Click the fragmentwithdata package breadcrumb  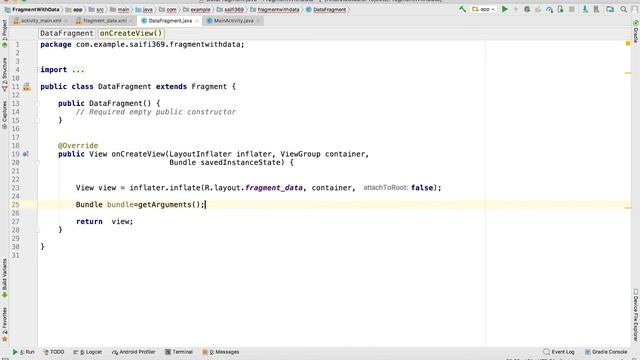pos(274,9)
